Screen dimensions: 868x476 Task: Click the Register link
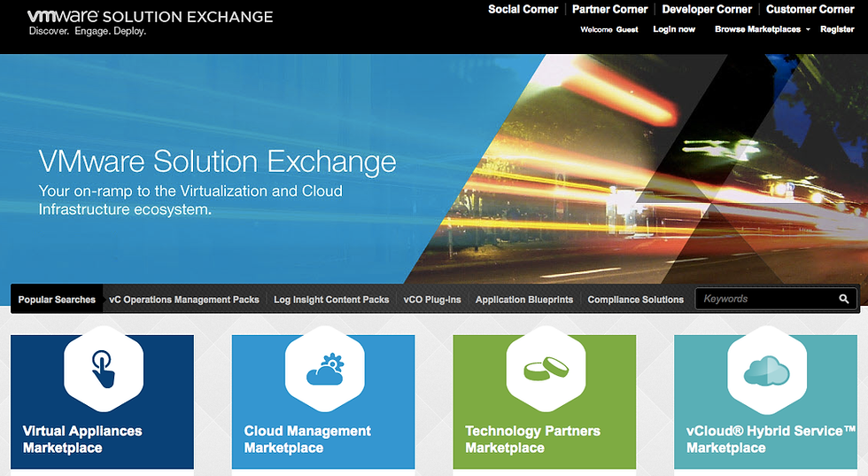pyautogui.click(x=837, y=29)
